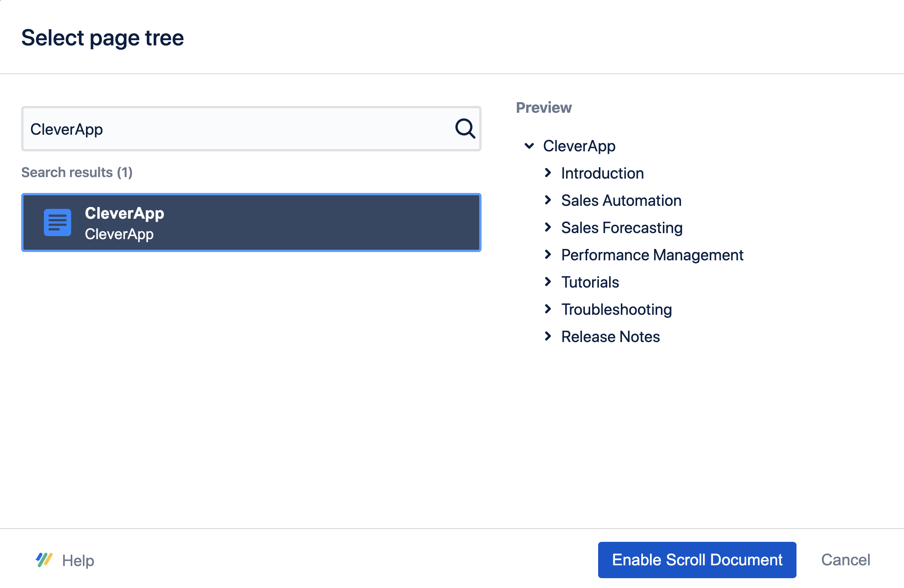Image resolution: width=904 pixels, height=588 pixels.
Task: Select Troubleshooting in the Preview tree
Action: point(616,310)
